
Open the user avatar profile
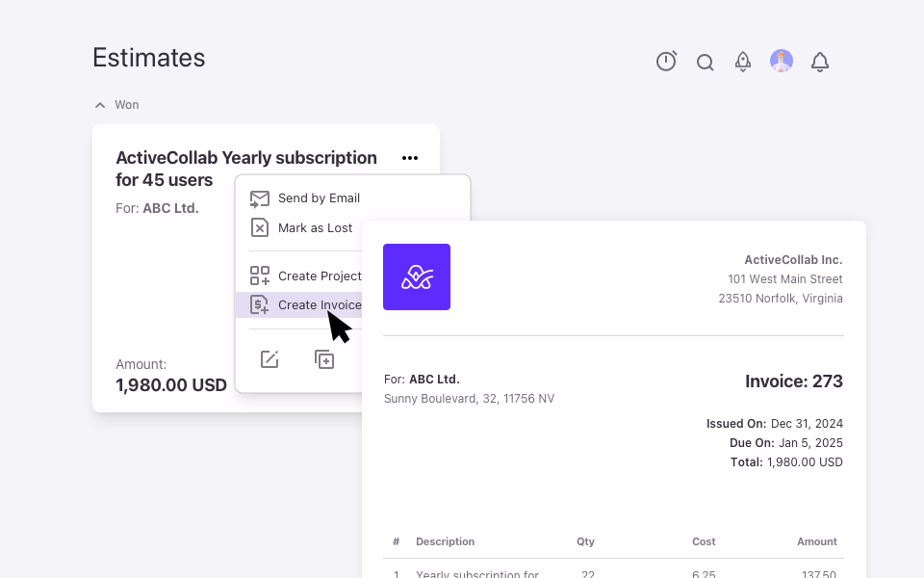tap(782, 61)
